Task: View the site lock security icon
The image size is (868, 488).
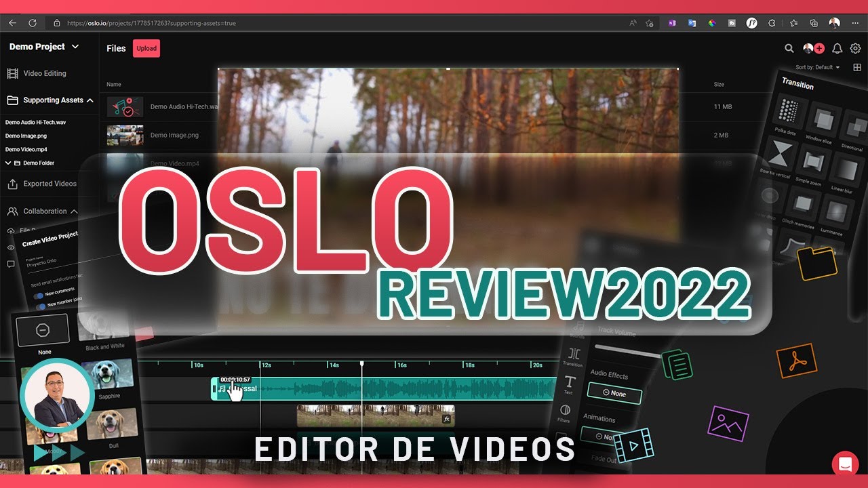Action: pos(57,23)
